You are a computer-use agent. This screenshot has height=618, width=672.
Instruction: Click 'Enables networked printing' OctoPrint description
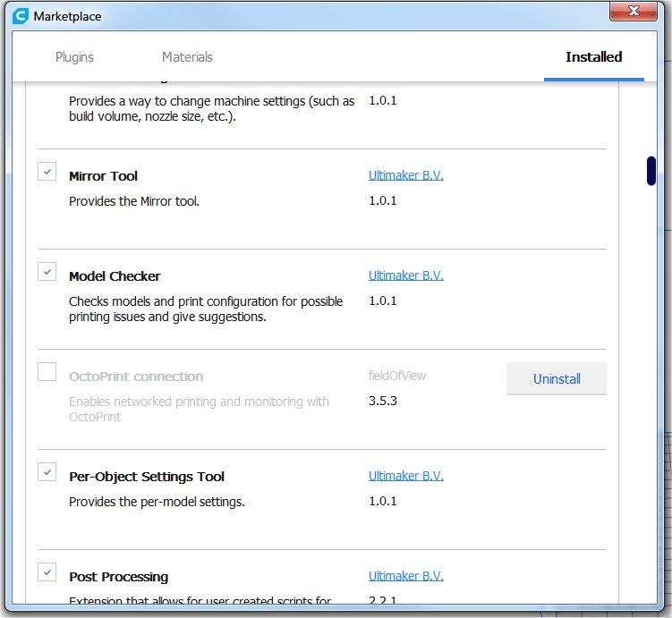(x=199, y=409)
